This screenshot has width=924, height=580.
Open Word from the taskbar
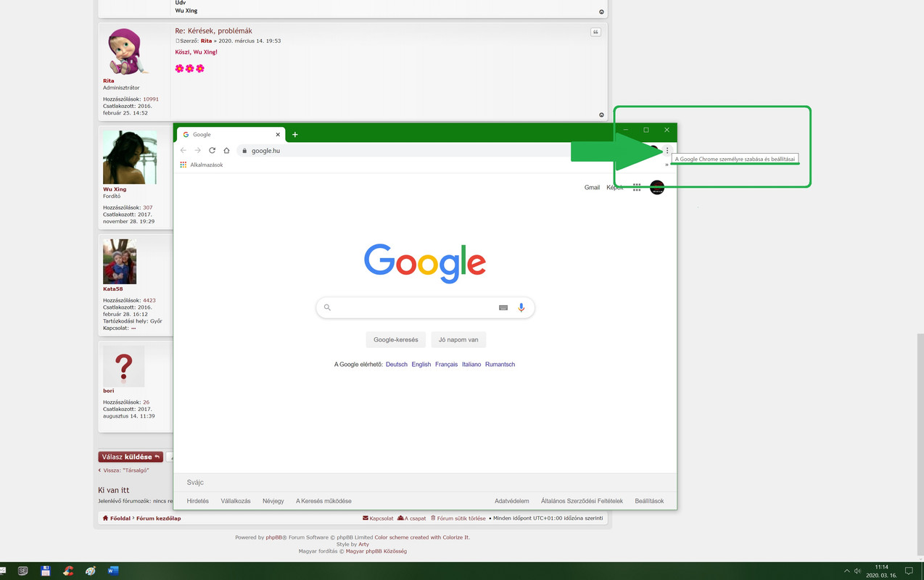(x=112, y=571)
